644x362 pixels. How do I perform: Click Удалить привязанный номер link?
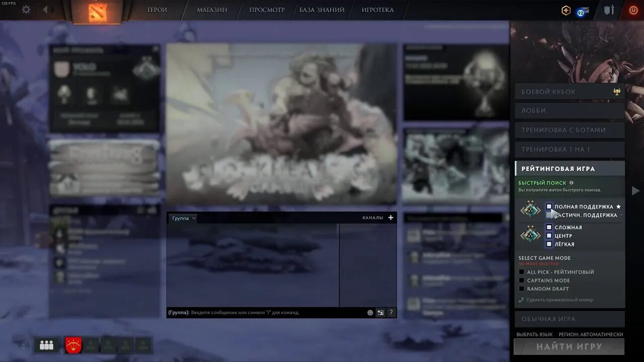point(559,300)
